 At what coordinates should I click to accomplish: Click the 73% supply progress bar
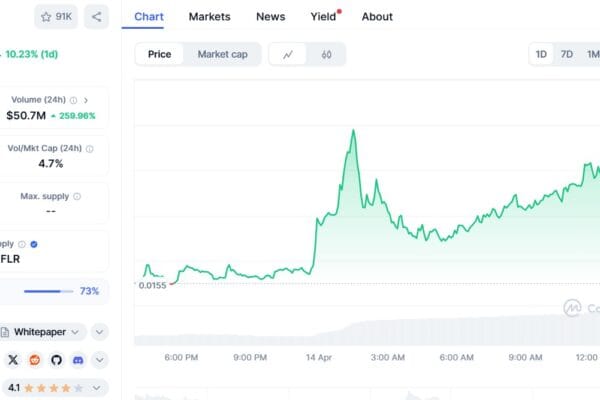point(48,291)
